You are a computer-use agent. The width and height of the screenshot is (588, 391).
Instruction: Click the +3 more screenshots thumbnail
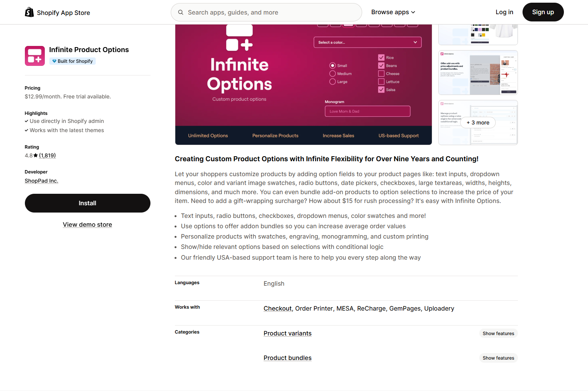coord(478,123)
